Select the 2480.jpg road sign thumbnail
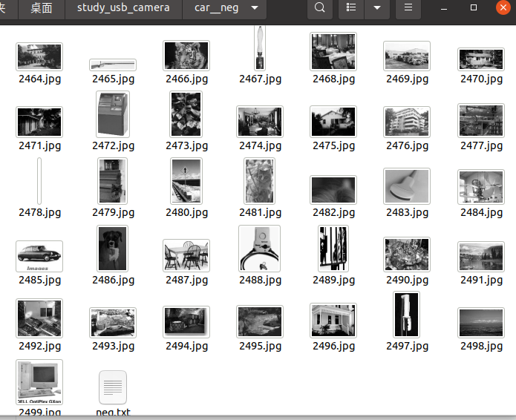This screenshot has height=420, width=516. (186, 181)
